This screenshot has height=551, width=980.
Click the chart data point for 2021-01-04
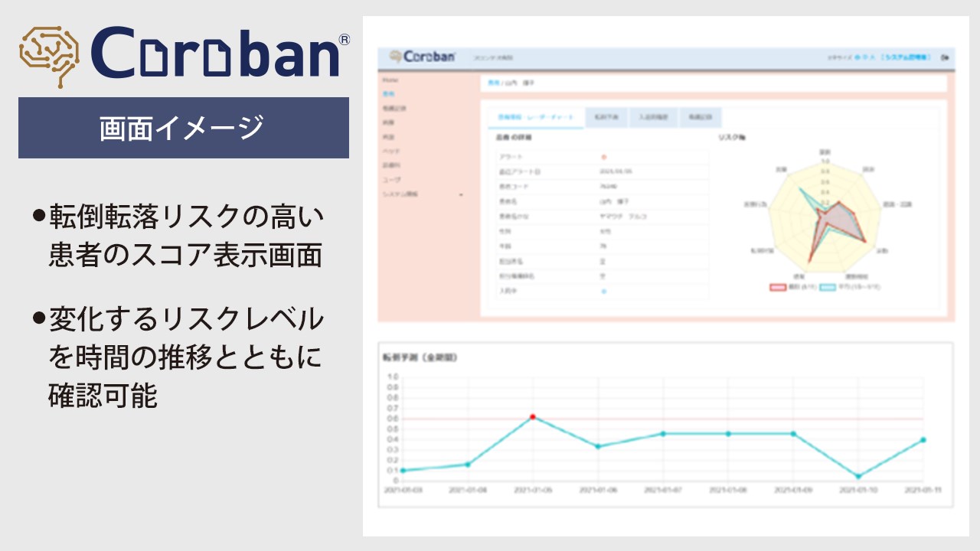(467, 465)
